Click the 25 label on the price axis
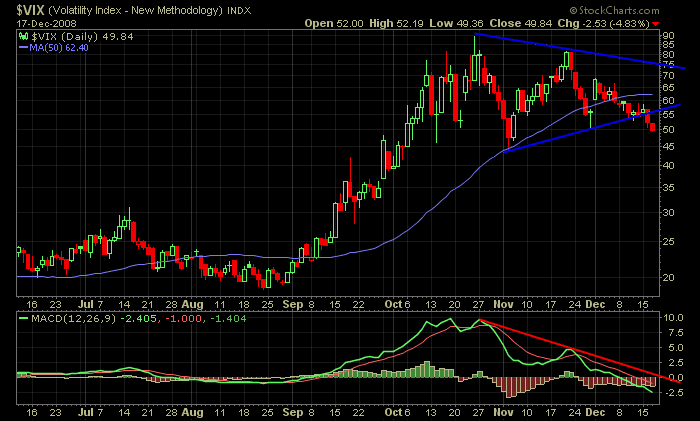The height and width of the screenshot is (421, 700). pos(668,242)
